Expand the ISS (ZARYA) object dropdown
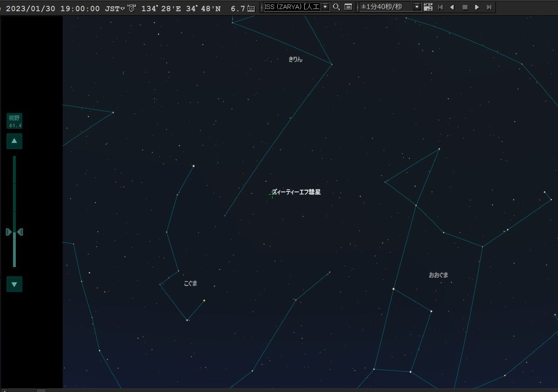Screen dimensions: 558x392 point(325,7)
